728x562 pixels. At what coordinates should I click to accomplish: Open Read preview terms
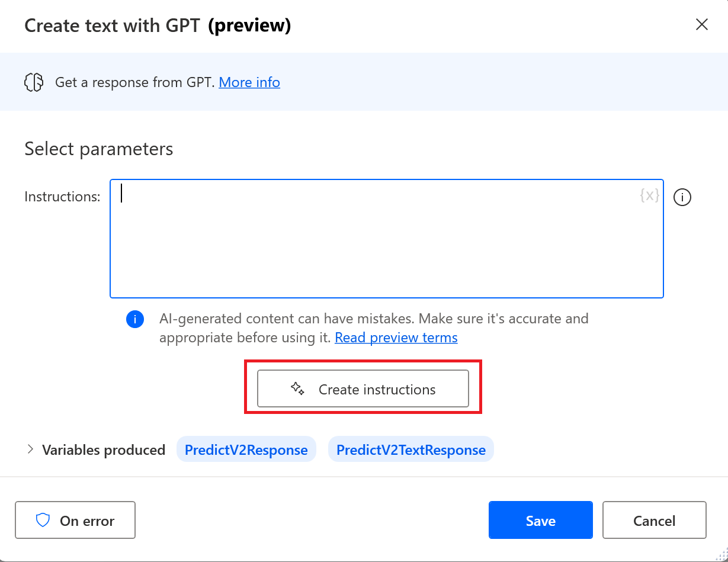click(396, 337)
